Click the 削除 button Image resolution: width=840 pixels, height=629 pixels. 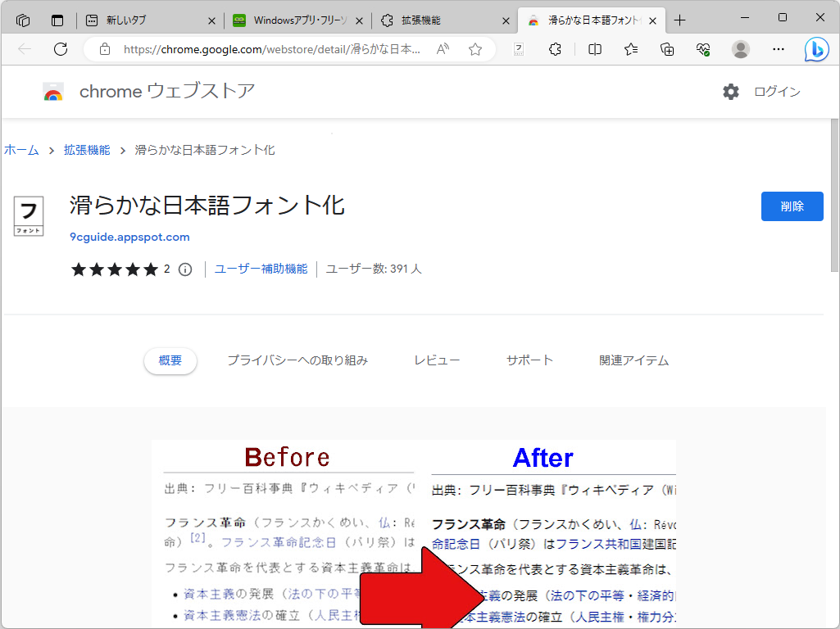pyautogui.click(x=792, y=206)
